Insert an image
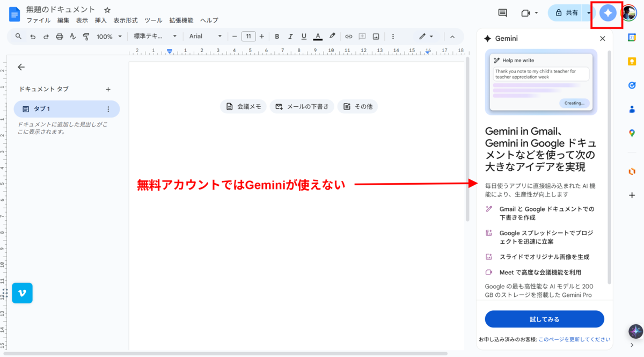The image size is (644, 357). point(376,37)
